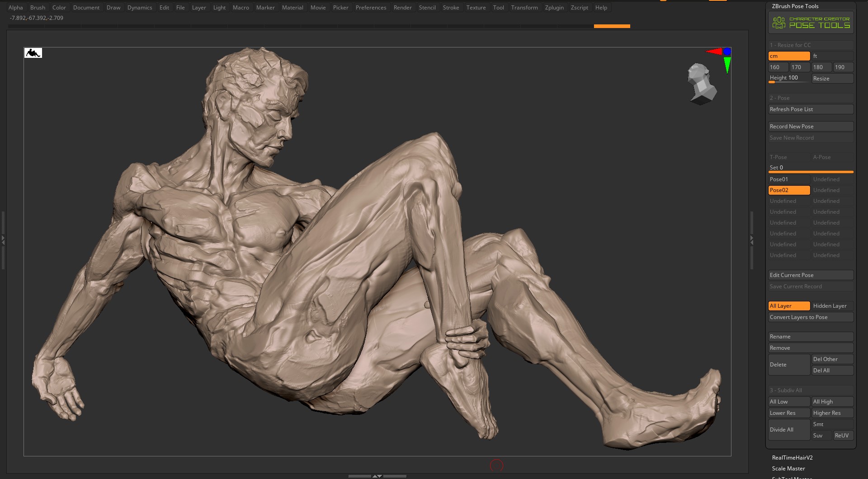Enable the All Layer option
The width and height of the screenshot is (868, 479).
coord(789,306)
